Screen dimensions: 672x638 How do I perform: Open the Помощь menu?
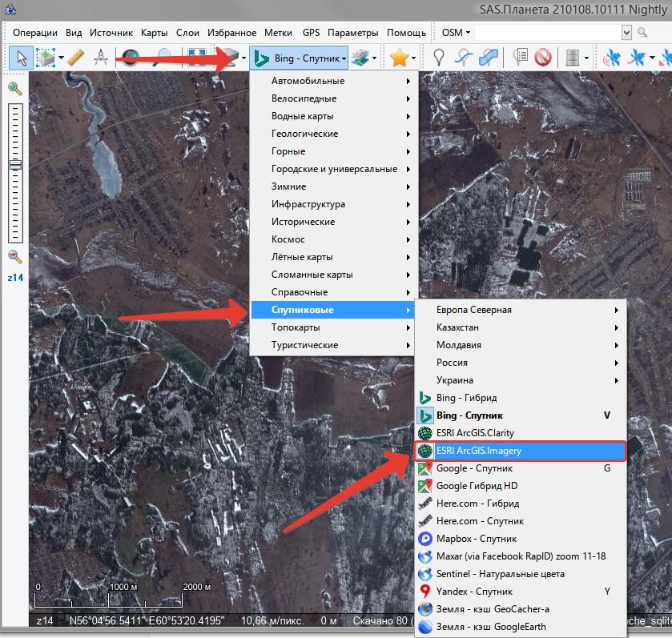[x=406, y=33]
